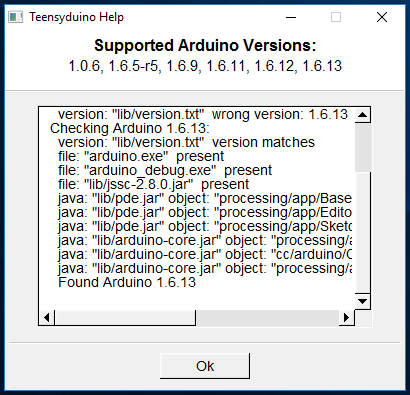Click the "Found Arduino 1.6.13" log line

[127, 282]
